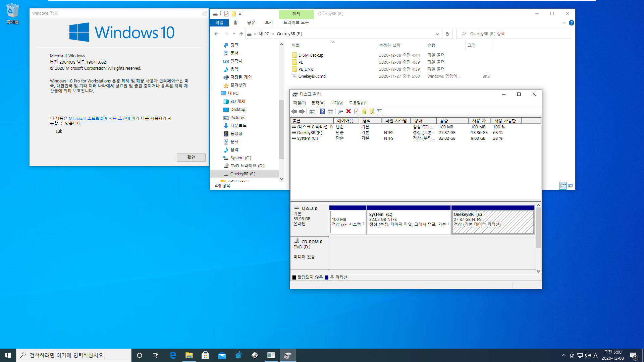The height and width of the screenshot is (362, 644).
Task: Open 동작(A) menu in Disk Management
Action: tap(318, 103)
